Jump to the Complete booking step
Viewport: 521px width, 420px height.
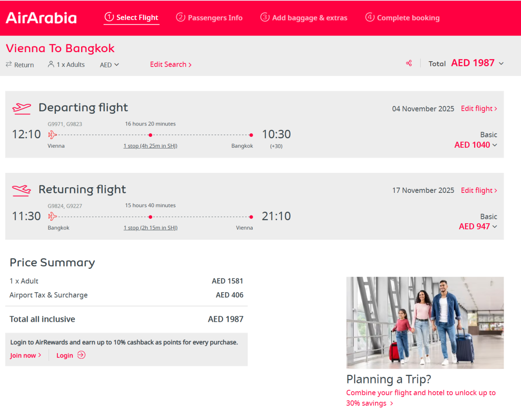click(402, 18)
